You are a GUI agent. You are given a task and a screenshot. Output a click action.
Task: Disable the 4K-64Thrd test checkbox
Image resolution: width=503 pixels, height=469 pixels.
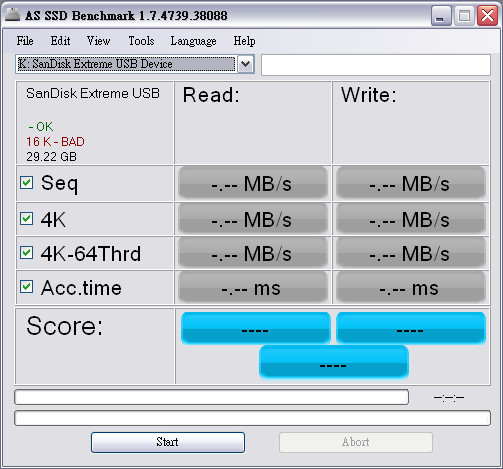(26, 253)
